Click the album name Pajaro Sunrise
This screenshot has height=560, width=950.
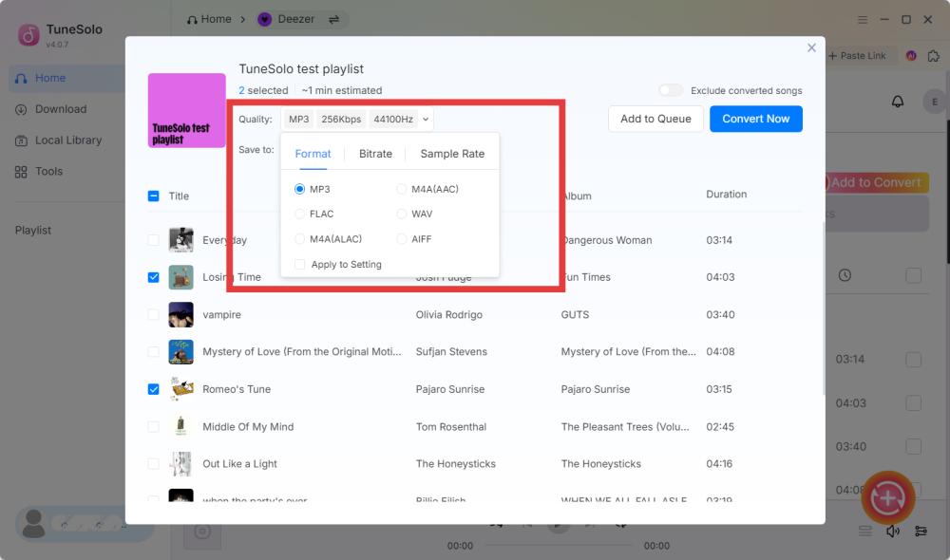pos(596,389)
